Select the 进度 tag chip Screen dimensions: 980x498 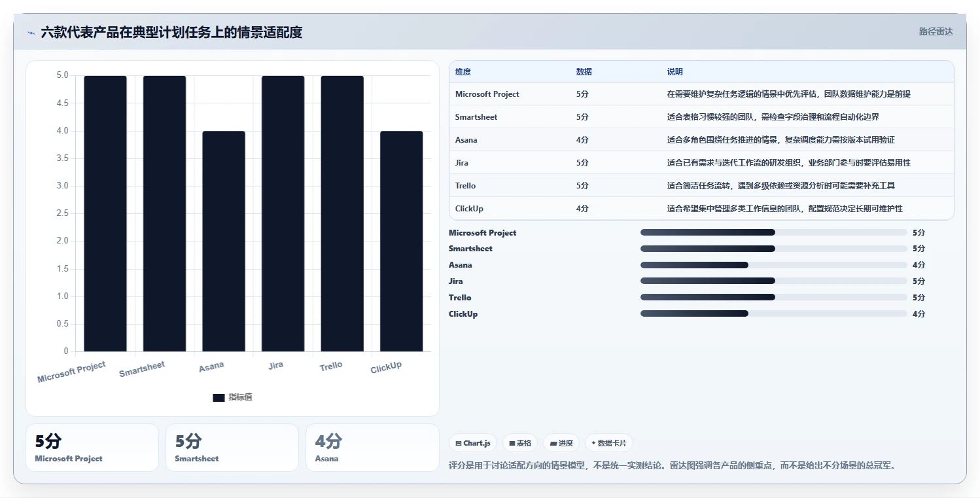(561, 443)
